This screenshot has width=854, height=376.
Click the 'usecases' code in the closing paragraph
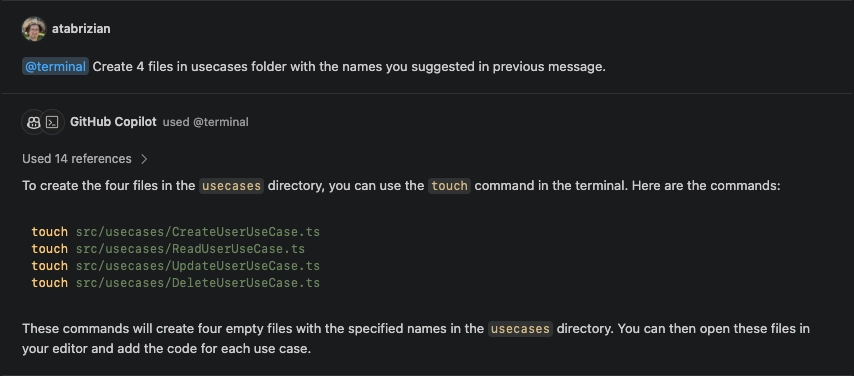(520, 329)
